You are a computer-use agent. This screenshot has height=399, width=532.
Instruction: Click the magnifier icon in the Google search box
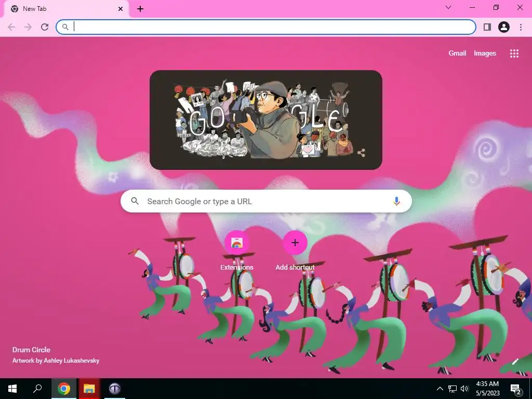tap(135, 201)
